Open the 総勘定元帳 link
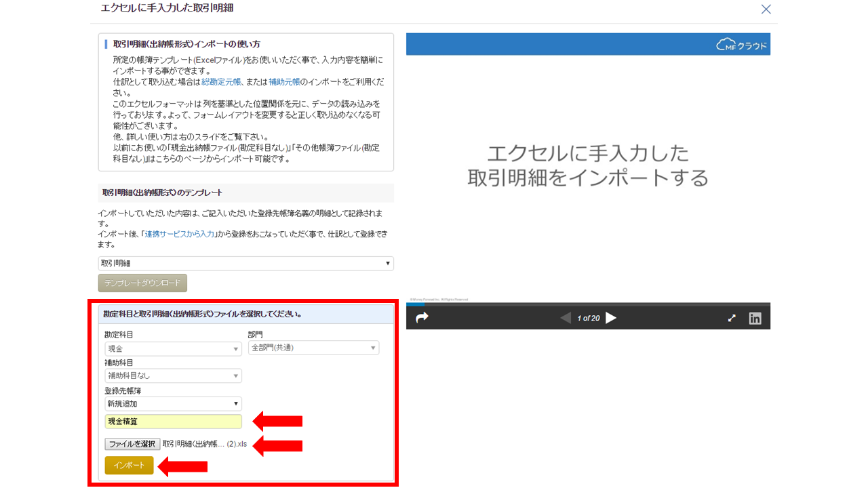This screenshot has height=488, width=868. [221, 81]
